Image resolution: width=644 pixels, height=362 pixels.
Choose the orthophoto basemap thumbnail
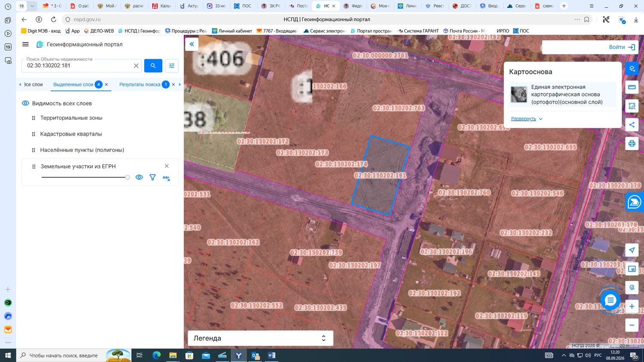click(x=519, y=94)
